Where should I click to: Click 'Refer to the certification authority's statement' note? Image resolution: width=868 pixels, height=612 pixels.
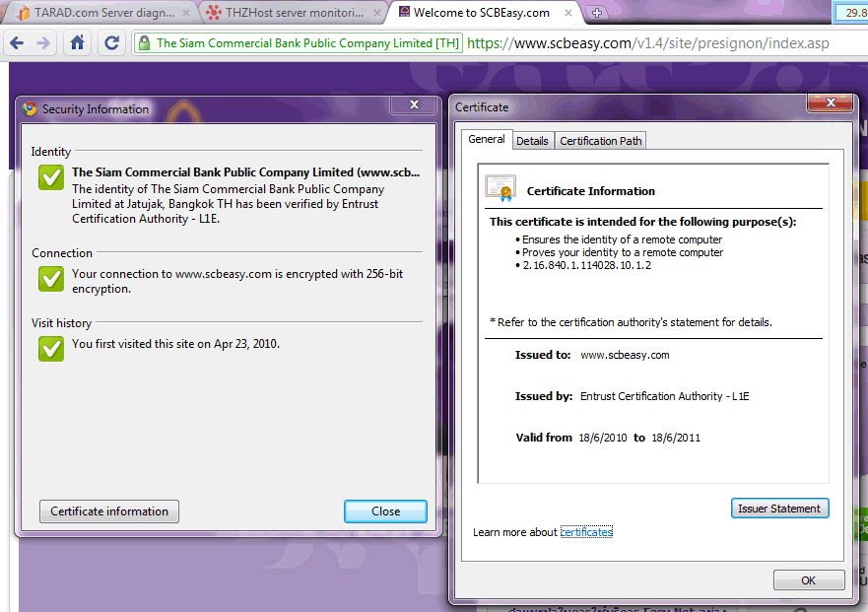pyautogui.click(x=632, y=322)
